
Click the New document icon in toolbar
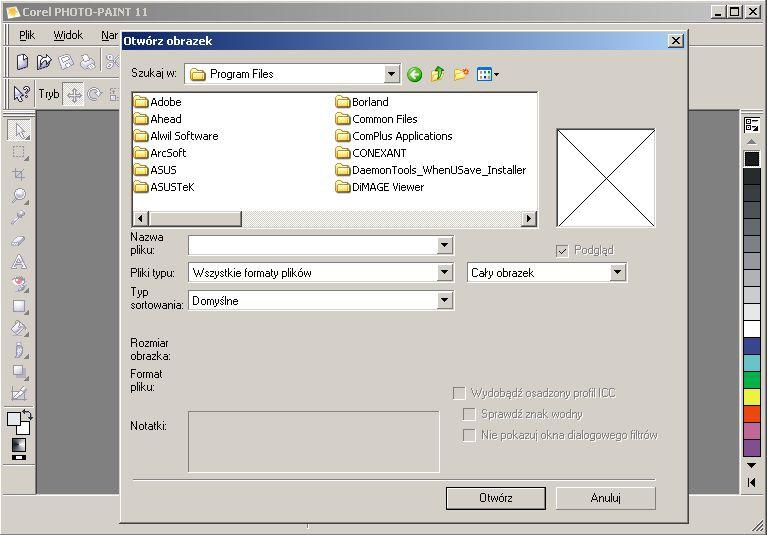[x=22, y=62]
